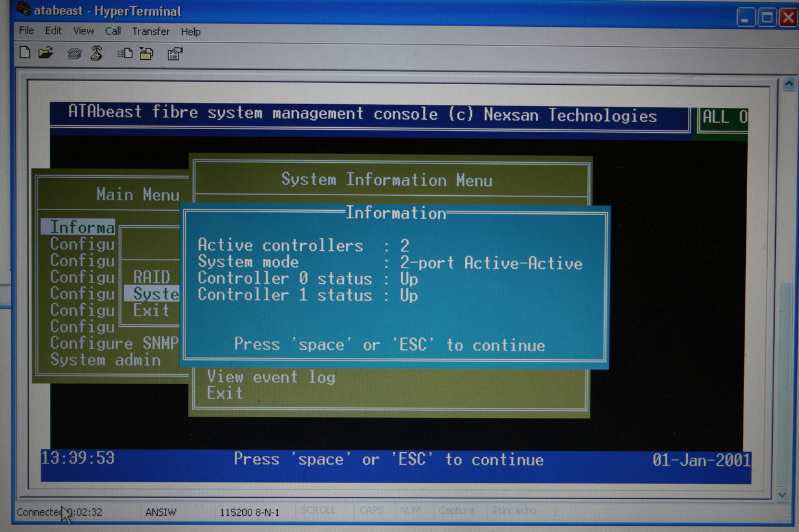Select 'Configure SNMP' in Main Menu

[114, 343]
